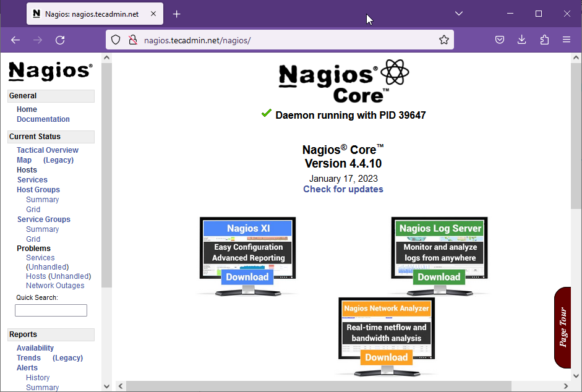Click the main page scroll down arrow
Screen dimensions: 582x392
click(x=576, y=376)
